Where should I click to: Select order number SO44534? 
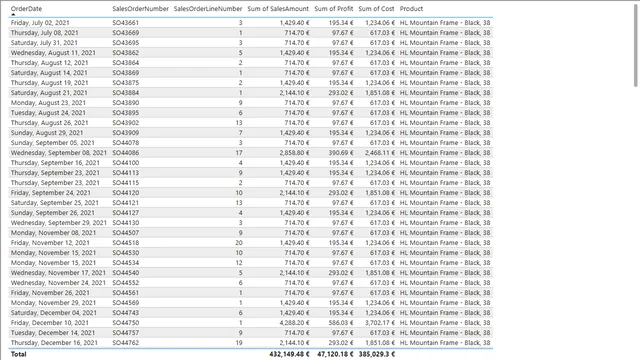126,263
